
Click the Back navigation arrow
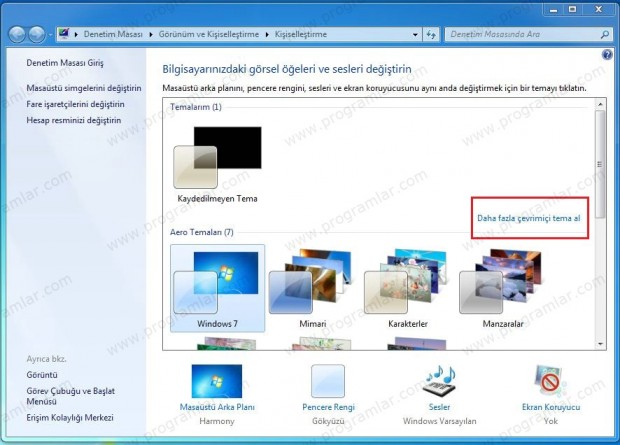click(17, 34)
